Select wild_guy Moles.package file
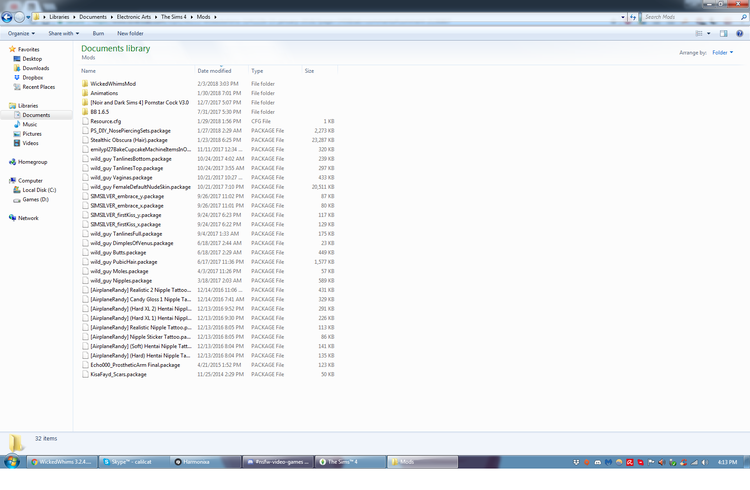The image size is (750, 490). [119, 271]
